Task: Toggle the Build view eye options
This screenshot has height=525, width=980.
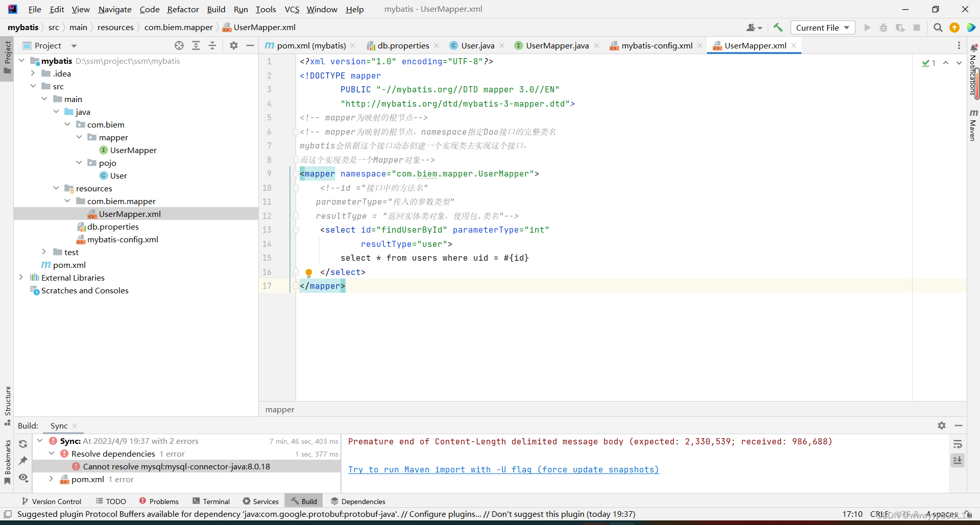Action: coord(23,478)
